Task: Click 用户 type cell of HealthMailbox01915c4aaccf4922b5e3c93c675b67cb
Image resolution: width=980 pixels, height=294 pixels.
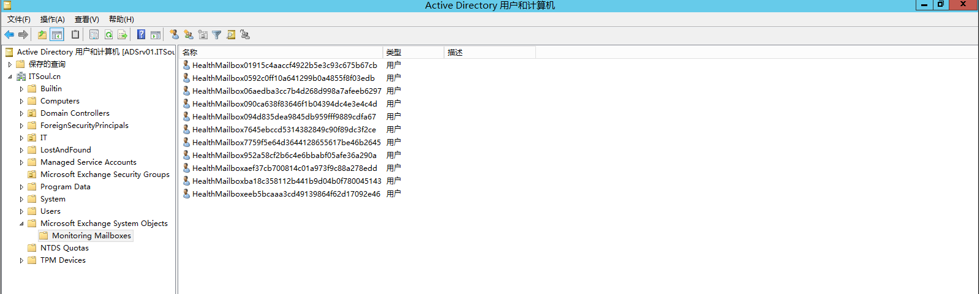Action: coord(394,65)
